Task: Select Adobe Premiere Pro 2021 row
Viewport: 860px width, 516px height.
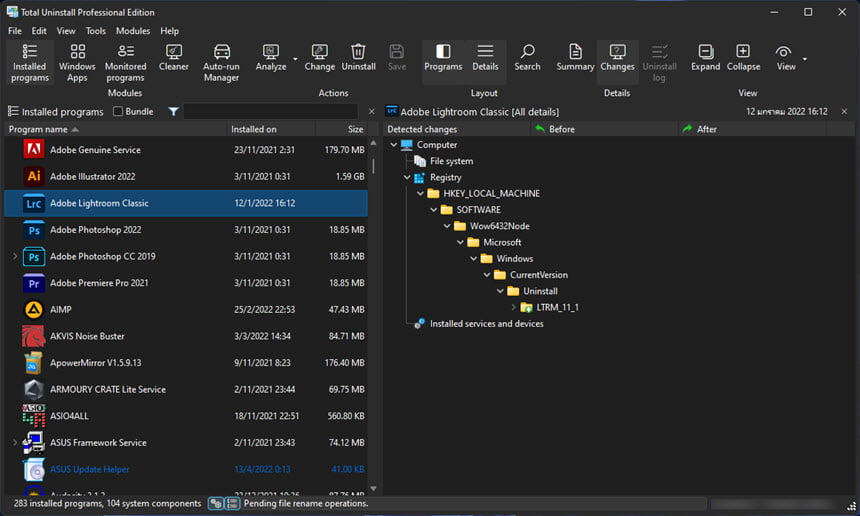Action: coord(186,283)
